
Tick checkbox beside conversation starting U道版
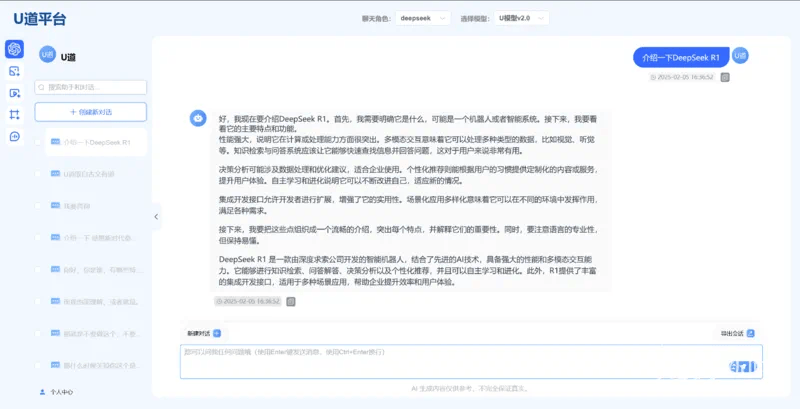[38, 174]
